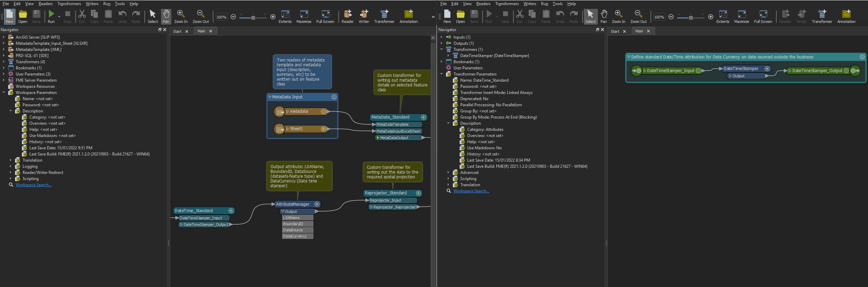
Task: Maximize canvas in left window toolbar
Action: tap(304, 16)
